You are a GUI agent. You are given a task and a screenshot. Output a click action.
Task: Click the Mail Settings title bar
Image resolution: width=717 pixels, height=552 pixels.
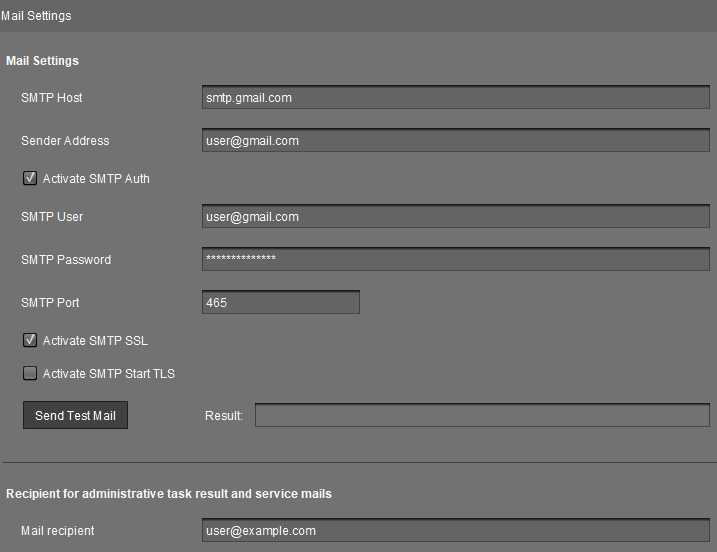coord(37,16)
